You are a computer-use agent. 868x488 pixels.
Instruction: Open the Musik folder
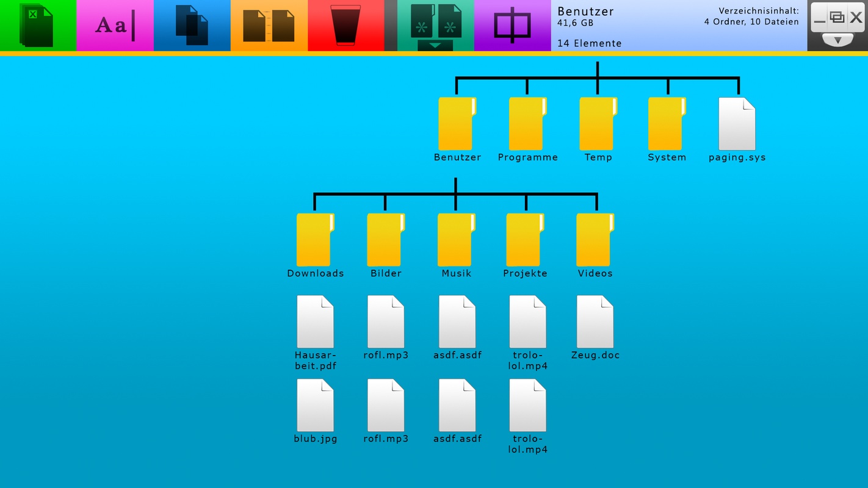[x=456, y=240]
